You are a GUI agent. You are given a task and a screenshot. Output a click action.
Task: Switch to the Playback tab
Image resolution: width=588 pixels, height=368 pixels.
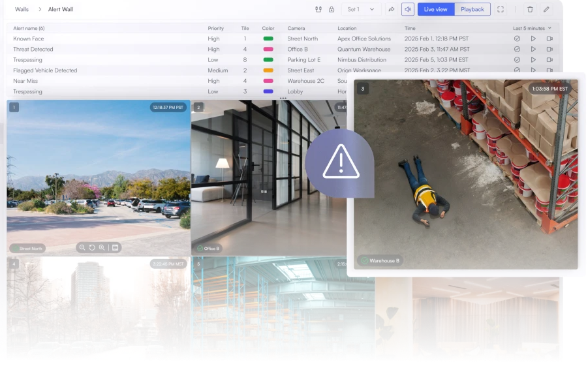pos(472,9)
